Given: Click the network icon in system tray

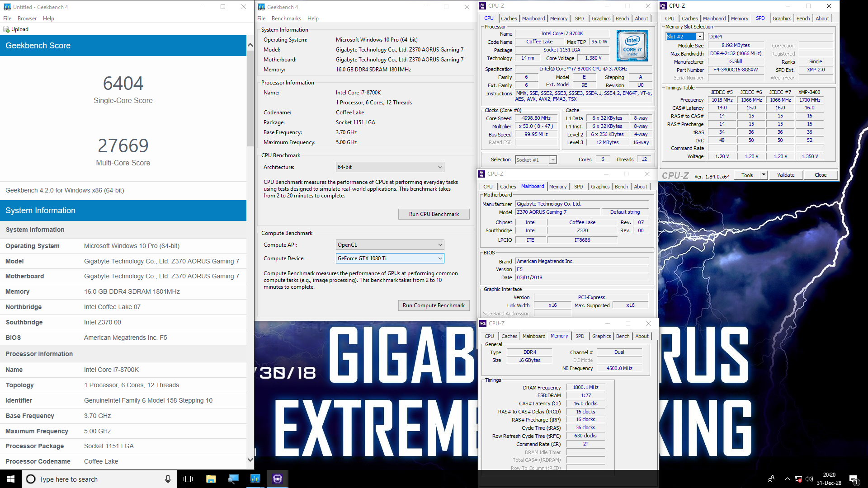Looking at the screenshot, I should click(x=798, y=479).
